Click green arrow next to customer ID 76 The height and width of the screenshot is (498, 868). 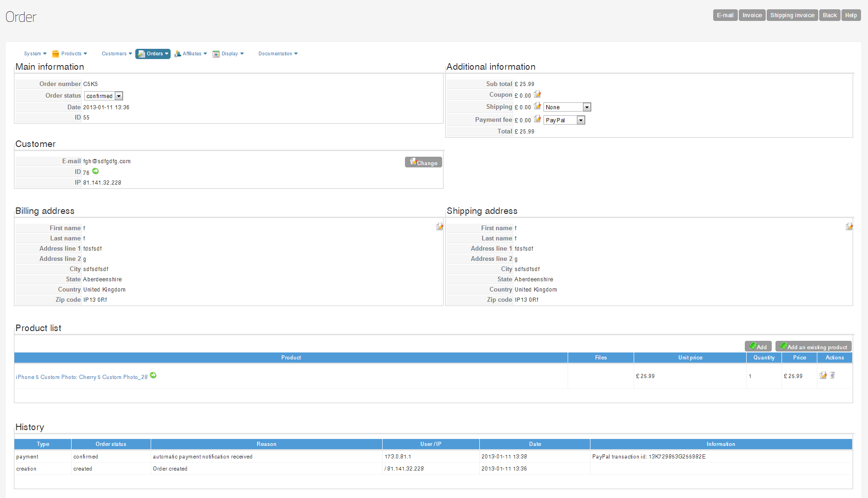(95, 172)
